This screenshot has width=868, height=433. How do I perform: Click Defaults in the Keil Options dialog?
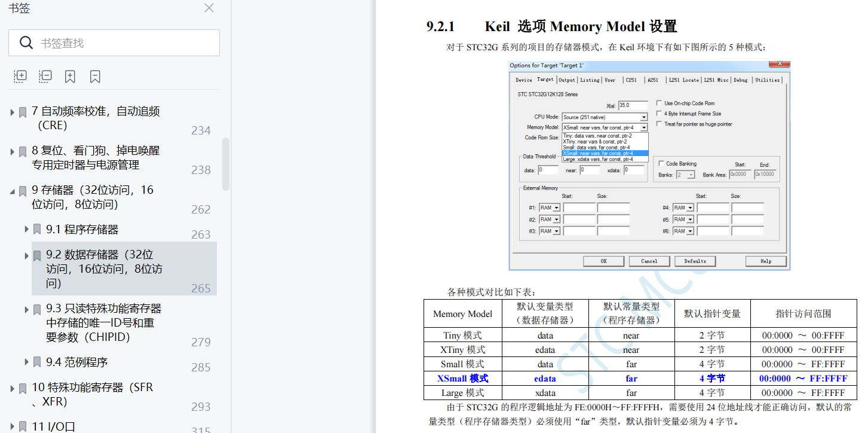[695, 261]
